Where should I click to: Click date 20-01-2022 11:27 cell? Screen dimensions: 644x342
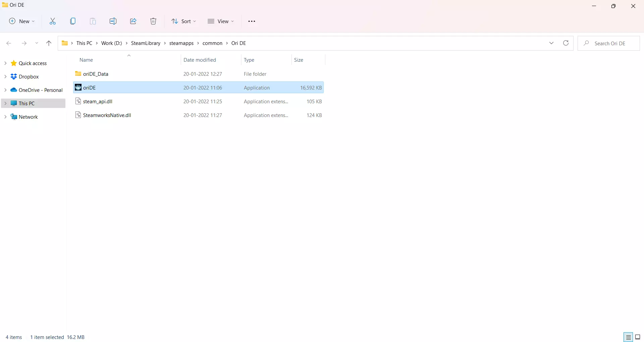203,115
